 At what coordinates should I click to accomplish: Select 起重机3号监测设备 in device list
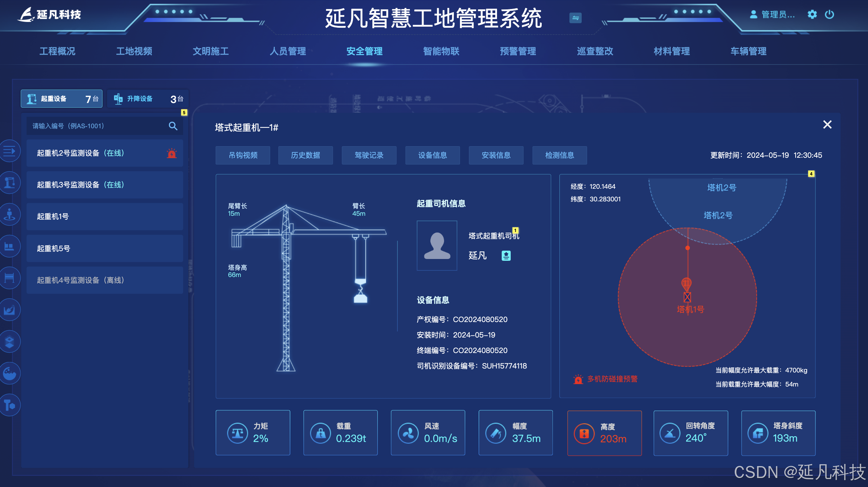(104, 185)
